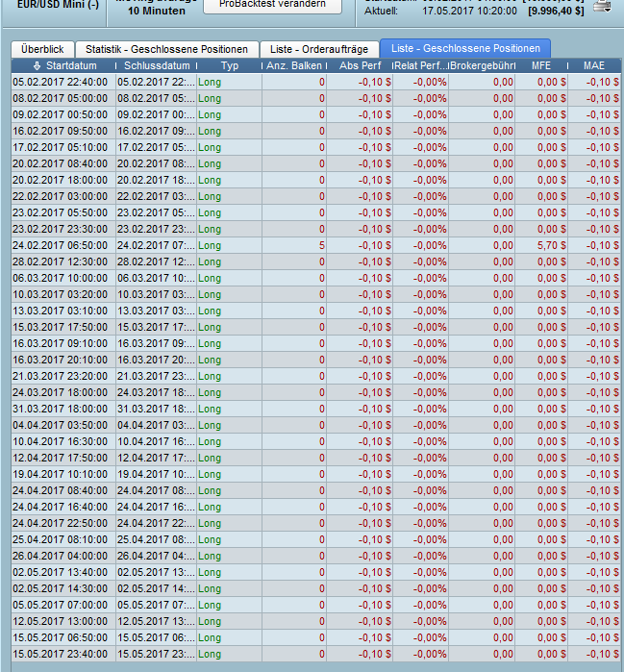Select start date 10.03.2017 03:20:00

60,294
